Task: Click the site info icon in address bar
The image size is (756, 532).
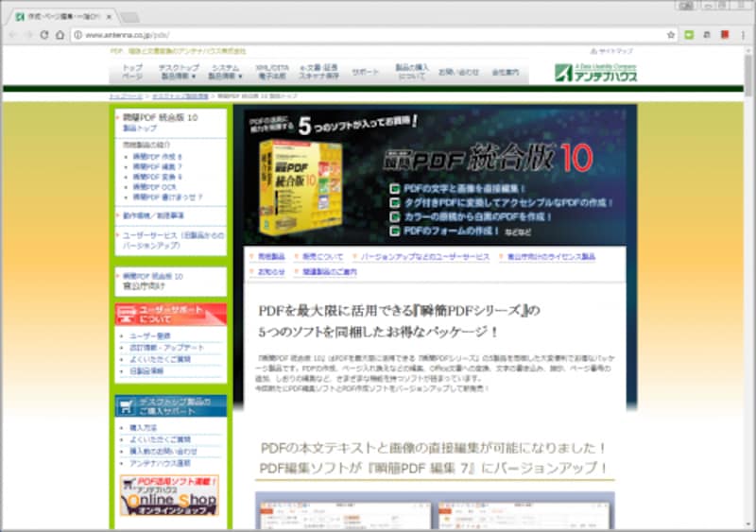Action: coord(78,35)
